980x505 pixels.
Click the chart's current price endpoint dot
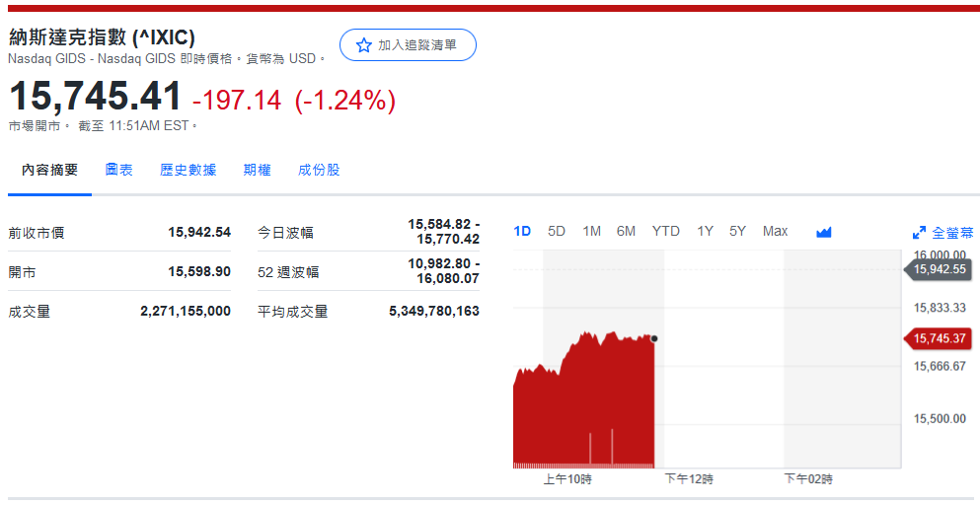point(653,338)
